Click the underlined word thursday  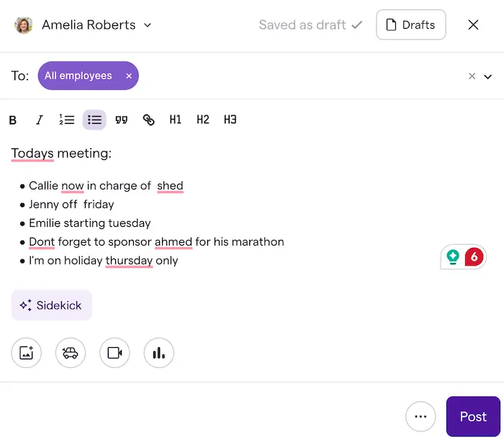tap(129, 261)
